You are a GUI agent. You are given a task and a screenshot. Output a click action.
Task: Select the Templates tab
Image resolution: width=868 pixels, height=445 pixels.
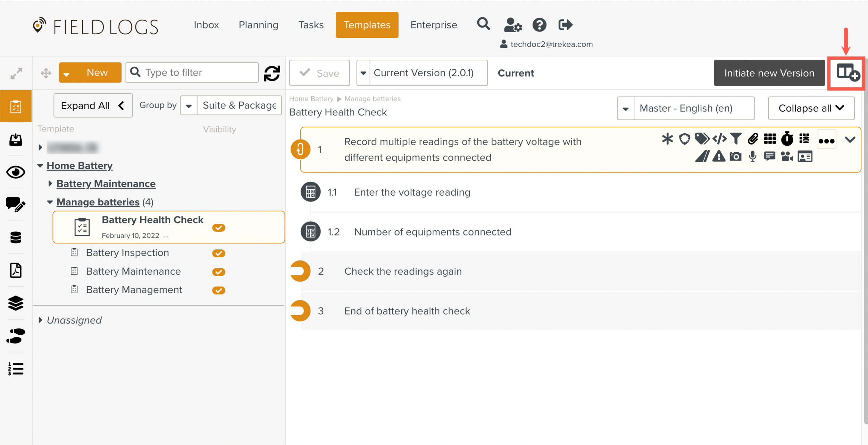pos(367,25)
